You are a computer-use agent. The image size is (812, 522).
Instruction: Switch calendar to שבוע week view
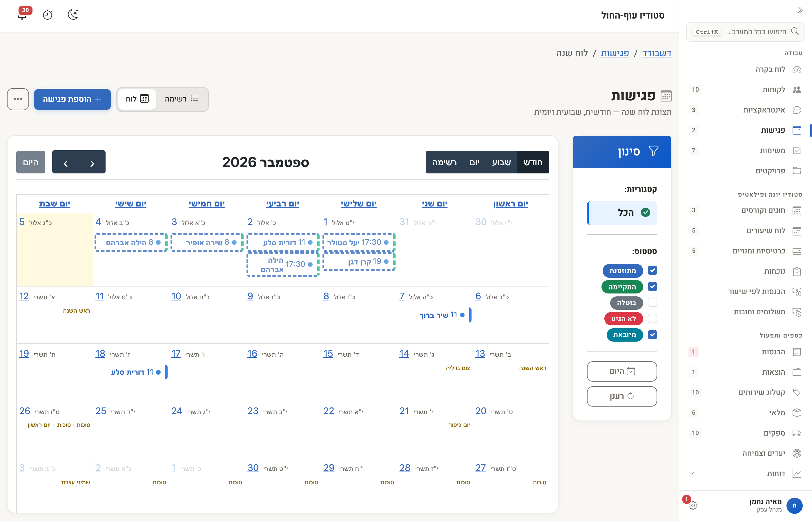(501, 162)
